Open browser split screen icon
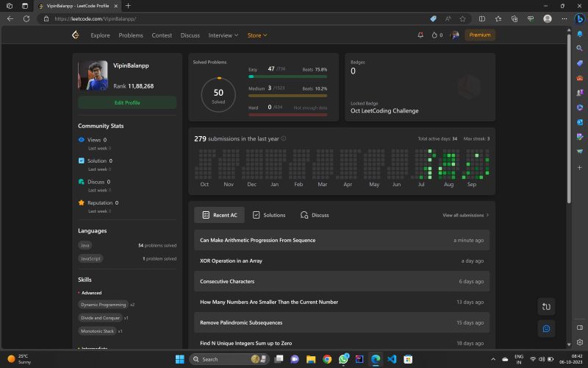This screenshot has width=588, height=368. coord(482,18)
